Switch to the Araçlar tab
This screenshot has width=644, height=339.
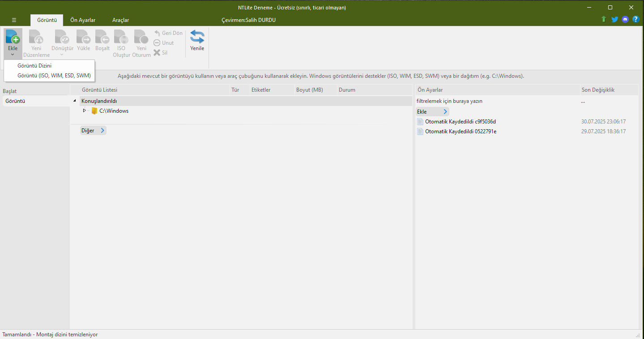point(120,20)
